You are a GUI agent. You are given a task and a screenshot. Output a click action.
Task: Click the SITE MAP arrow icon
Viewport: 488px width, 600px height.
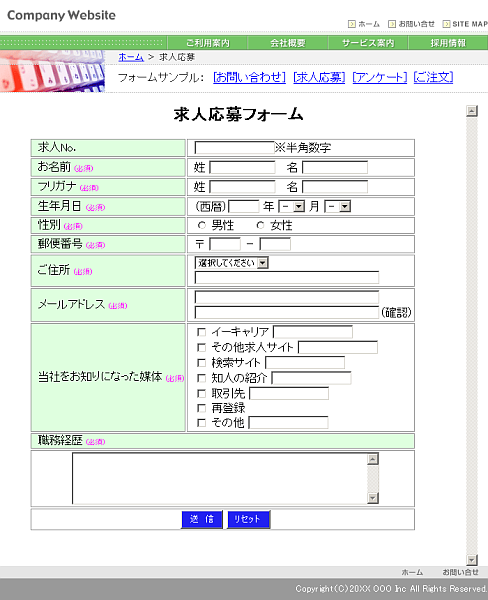[446, 24]
